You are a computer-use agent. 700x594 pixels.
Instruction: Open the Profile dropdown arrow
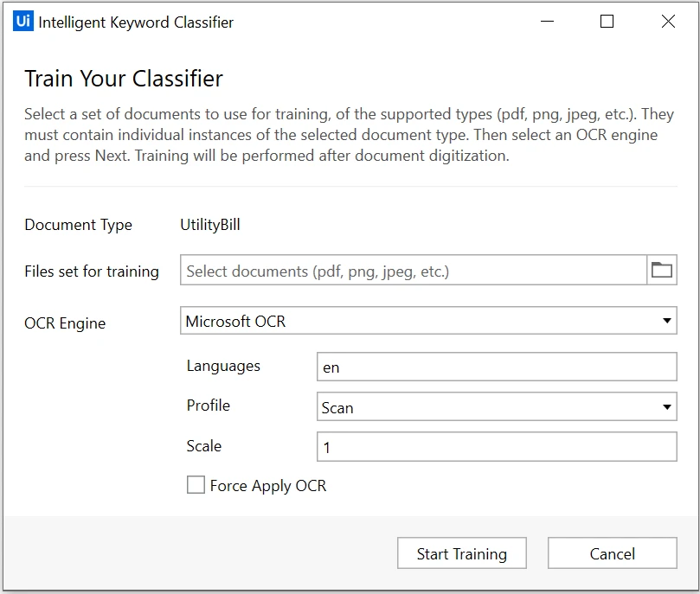[666, 406]
